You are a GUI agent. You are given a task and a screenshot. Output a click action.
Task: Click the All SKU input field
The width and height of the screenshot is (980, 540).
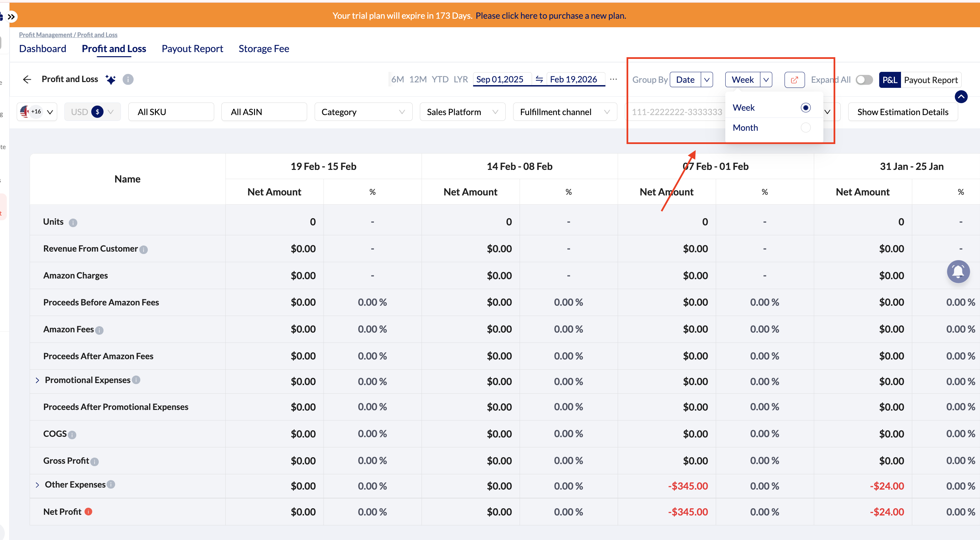click(171, 112)
